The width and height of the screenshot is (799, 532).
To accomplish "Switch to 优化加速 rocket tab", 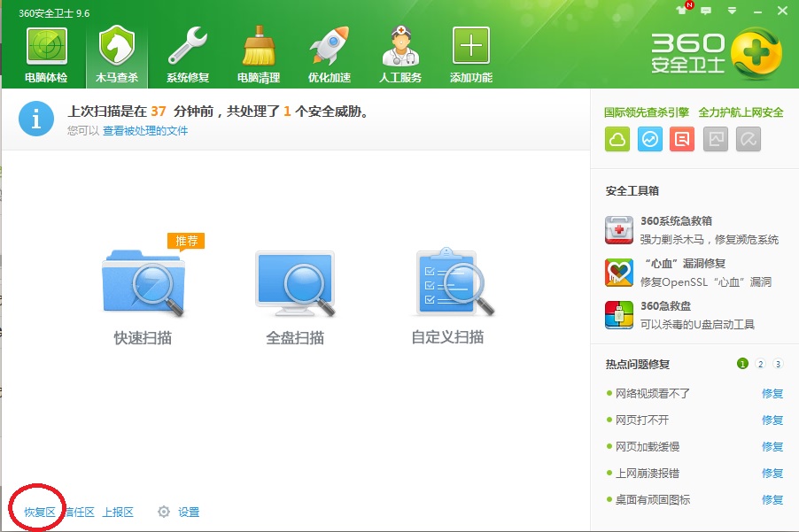I will click(x=330, y=55).
